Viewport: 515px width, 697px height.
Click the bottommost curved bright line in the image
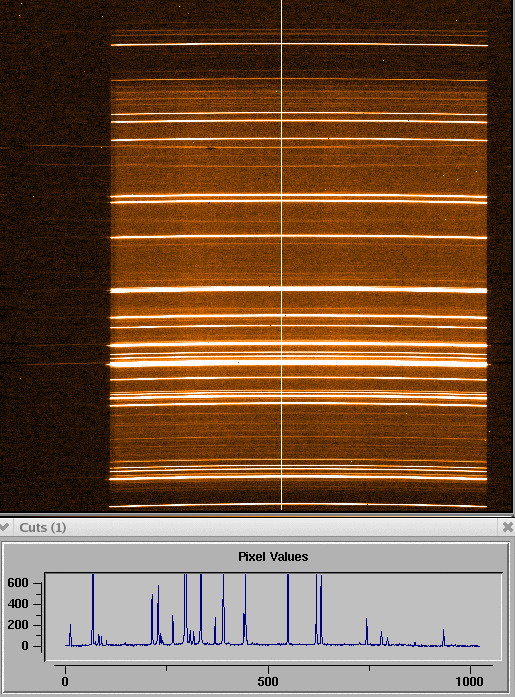(x=298, y=505)
